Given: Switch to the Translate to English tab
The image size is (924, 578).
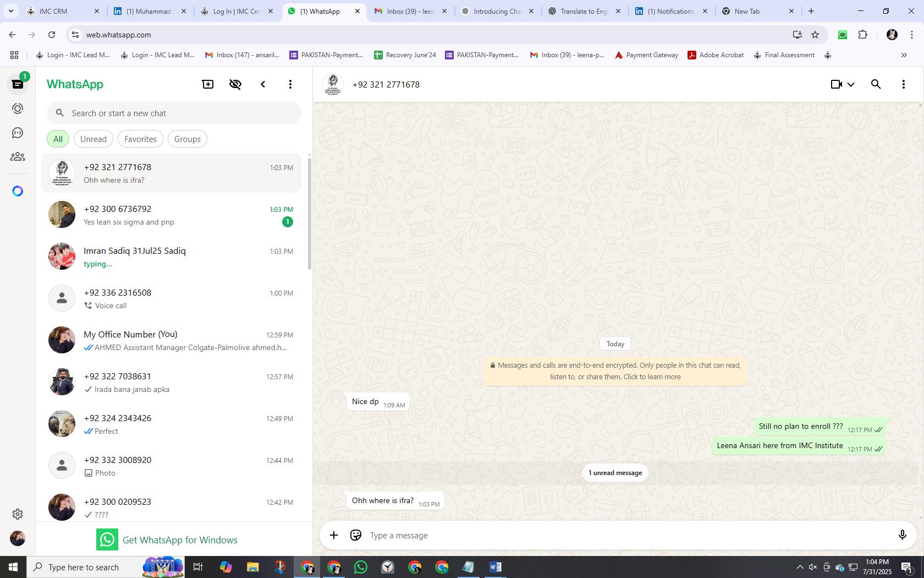Looking at the screenshot, I should [x=584, y=11].
